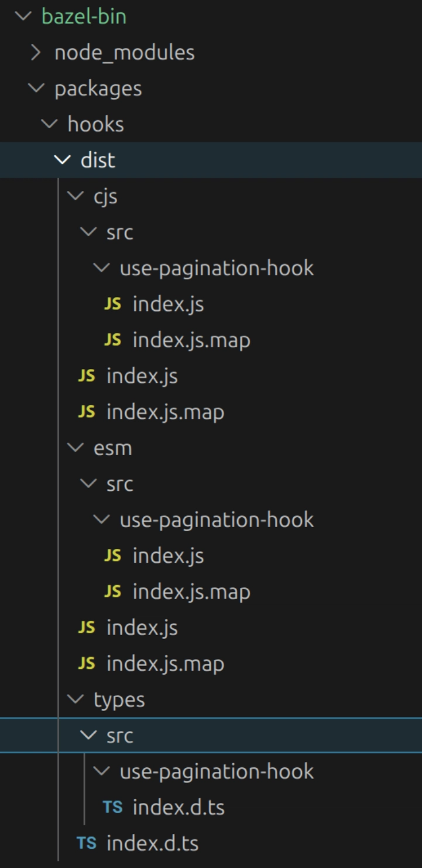Collapse the dist folder chevron
The height and width of the screenshot is (868, 422).
(62, 160)
